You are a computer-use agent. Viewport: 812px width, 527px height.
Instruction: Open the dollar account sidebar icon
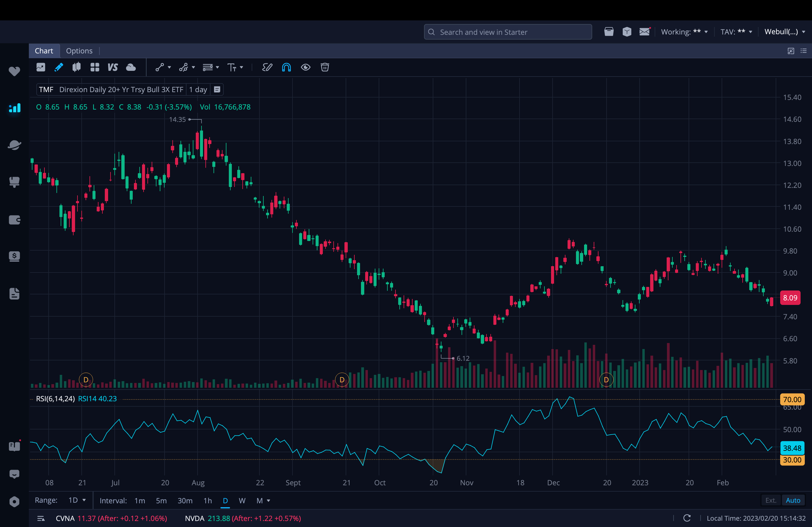14,256
